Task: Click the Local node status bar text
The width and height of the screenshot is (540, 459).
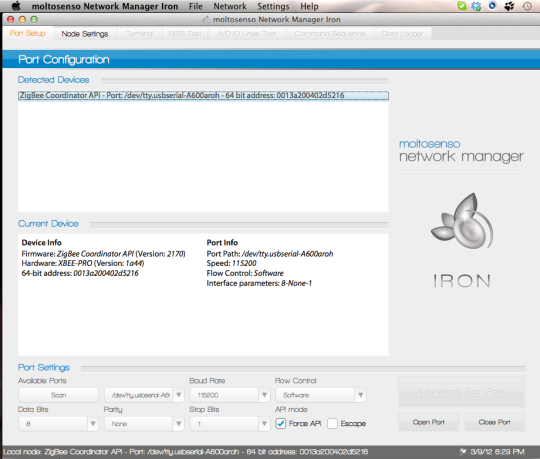Action: [x=186, y=451]
